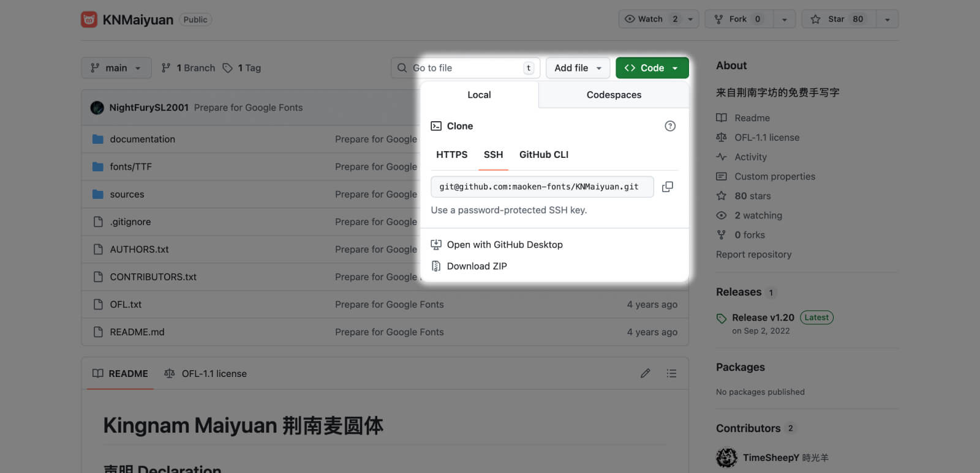Open latest commit message 'Prepare for Google Fonts'
The width and height of the screenshot is (980, 473).
pos(248,108)
